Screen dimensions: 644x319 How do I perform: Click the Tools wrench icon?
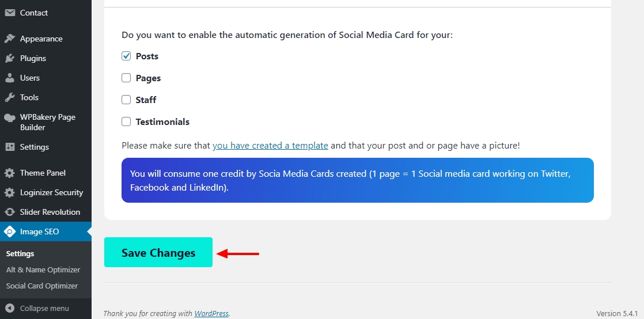[10, 97]
